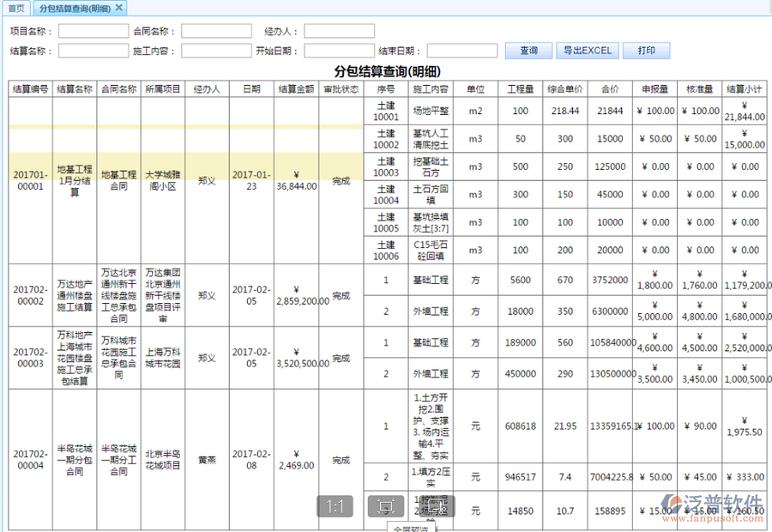The height and width of the screenshot is (532, 772).
Task: Focus the 项目名称 input field
Action: coord(93,32)
